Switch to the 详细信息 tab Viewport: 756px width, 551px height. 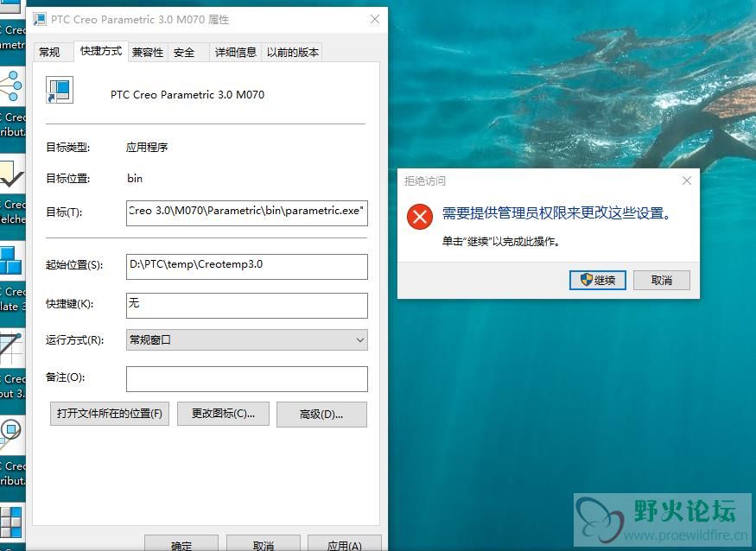click(x=235, y=52)
